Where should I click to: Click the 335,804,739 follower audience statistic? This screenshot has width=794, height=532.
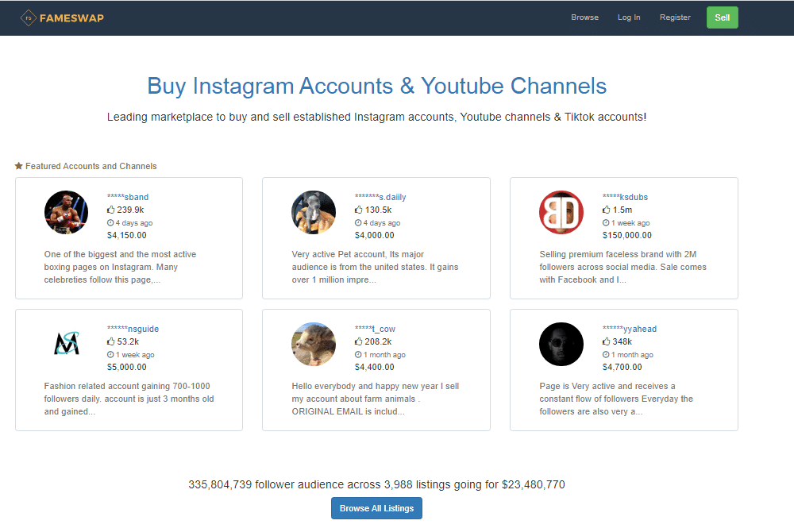coord(376,484)
